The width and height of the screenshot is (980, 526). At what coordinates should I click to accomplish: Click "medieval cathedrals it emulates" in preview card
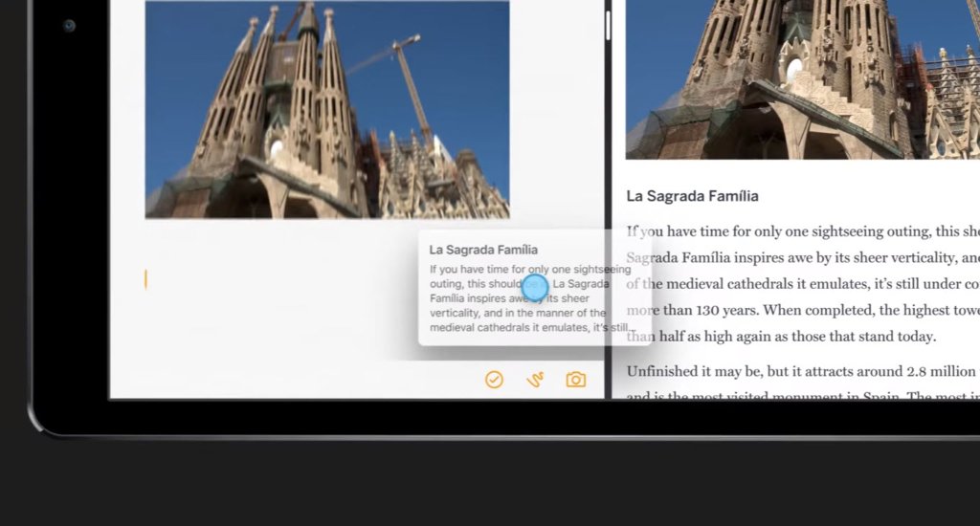click(517, 327)
